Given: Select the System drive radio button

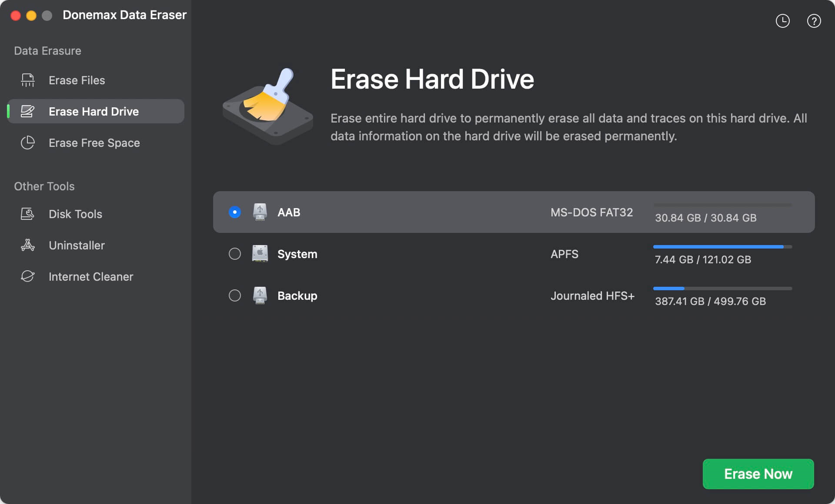Looking at the screenshot, I should pos(235,254).
